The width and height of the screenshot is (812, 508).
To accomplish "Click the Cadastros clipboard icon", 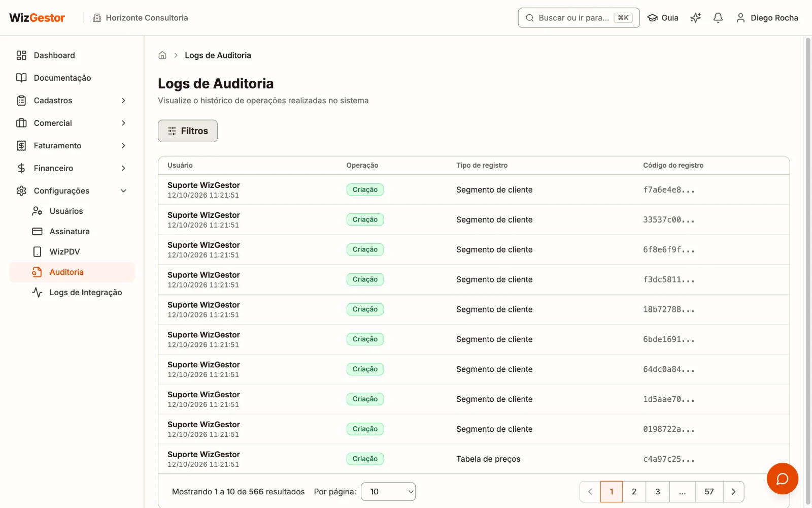I will [21, 101].
